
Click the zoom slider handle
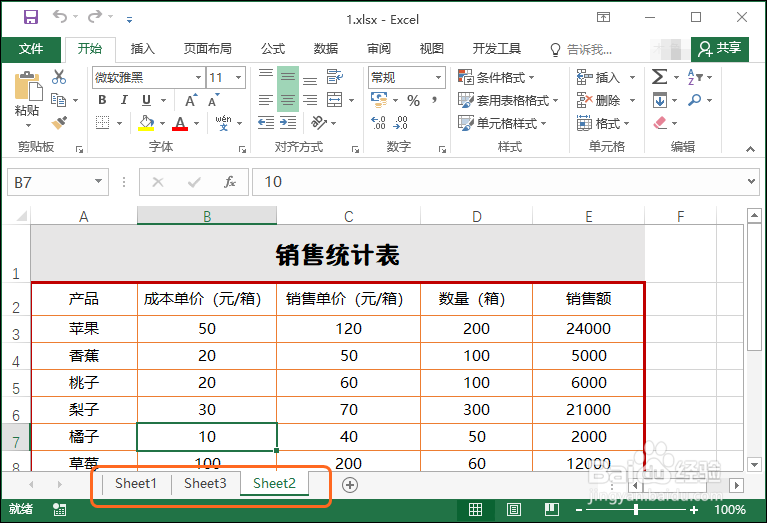tap(635, 510)
